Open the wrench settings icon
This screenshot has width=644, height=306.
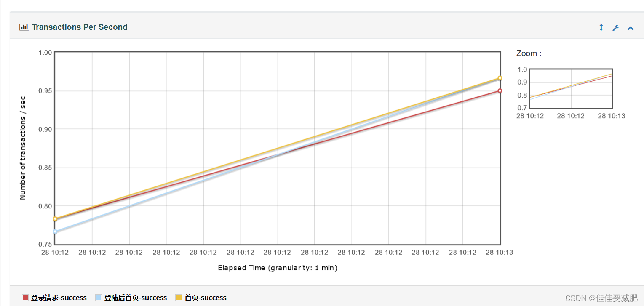(615, 28)
